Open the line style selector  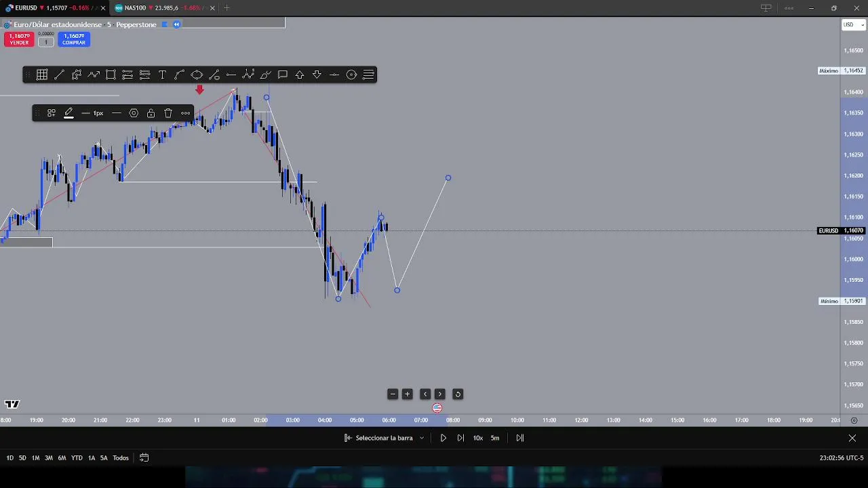click(117, 113)
